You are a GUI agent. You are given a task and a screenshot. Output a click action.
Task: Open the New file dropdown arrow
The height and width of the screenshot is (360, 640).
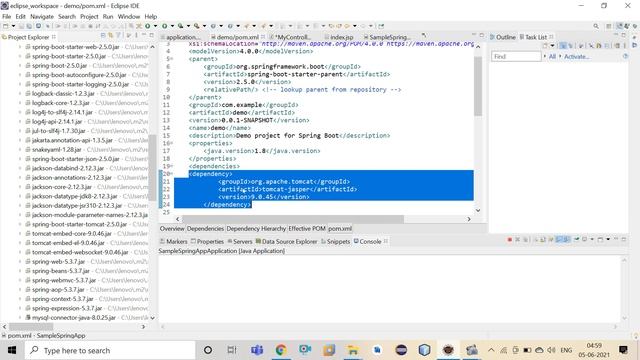(x=13, y=26)
